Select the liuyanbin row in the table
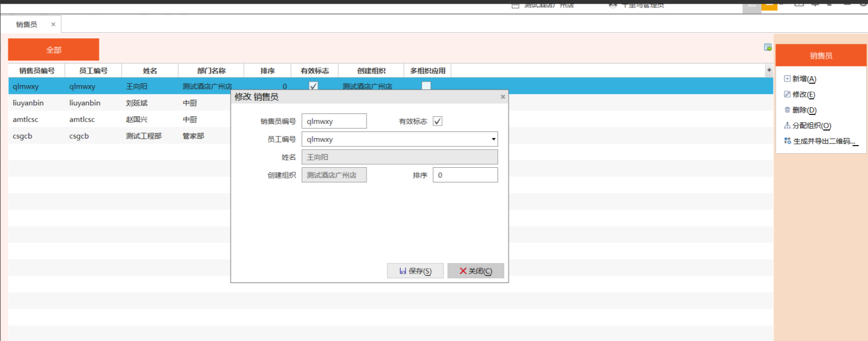 28,103
